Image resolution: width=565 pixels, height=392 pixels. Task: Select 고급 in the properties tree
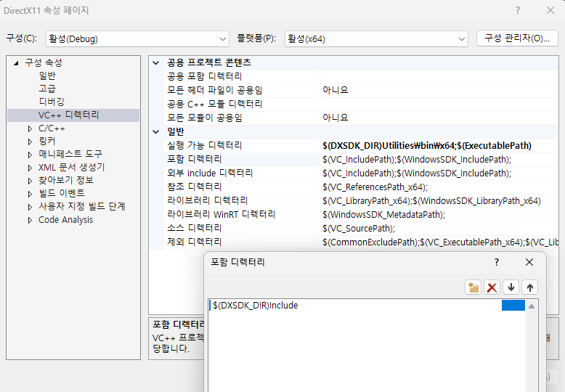(47, 89)
